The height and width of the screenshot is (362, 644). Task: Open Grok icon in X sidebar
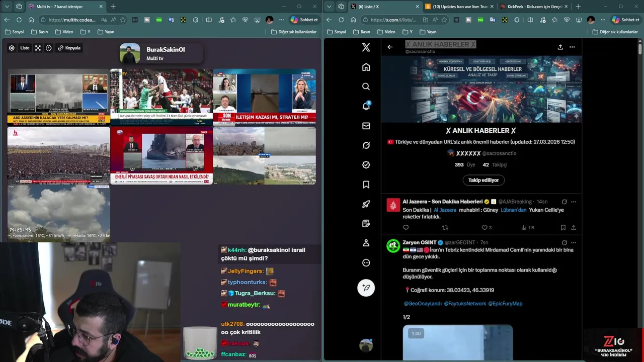(366, 145)
